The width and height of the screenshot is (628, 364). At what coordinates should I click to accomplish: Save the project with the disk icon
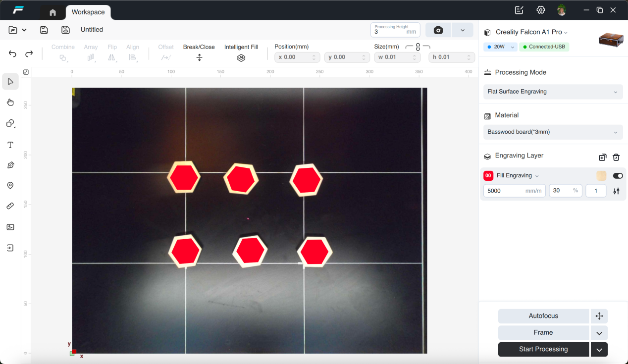coord(44,30)
